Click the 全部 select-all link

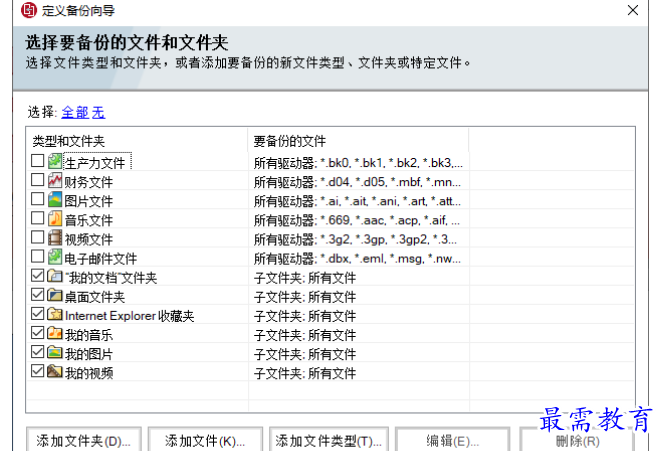75,113
